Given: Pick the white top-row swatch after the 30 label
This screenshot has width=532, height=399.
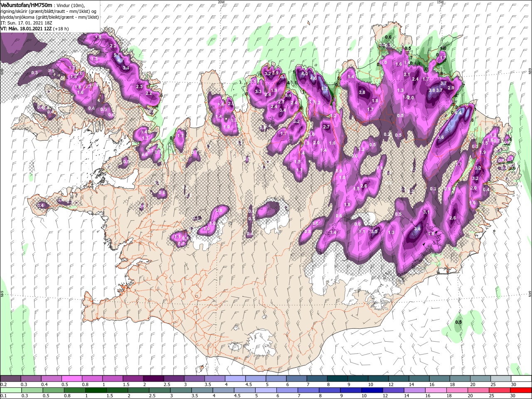Looking at the screenshot, I should tap(521, 379).
